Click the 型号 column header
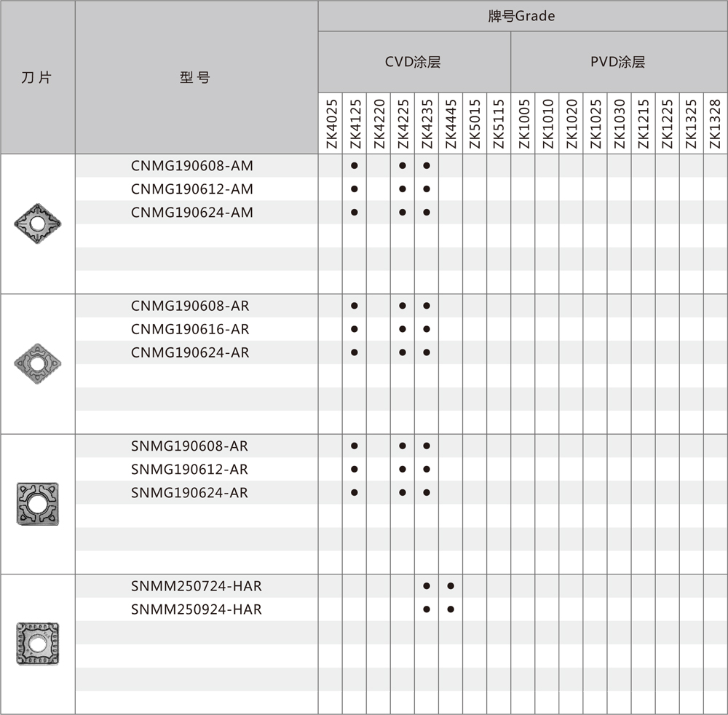 (195, 77)
